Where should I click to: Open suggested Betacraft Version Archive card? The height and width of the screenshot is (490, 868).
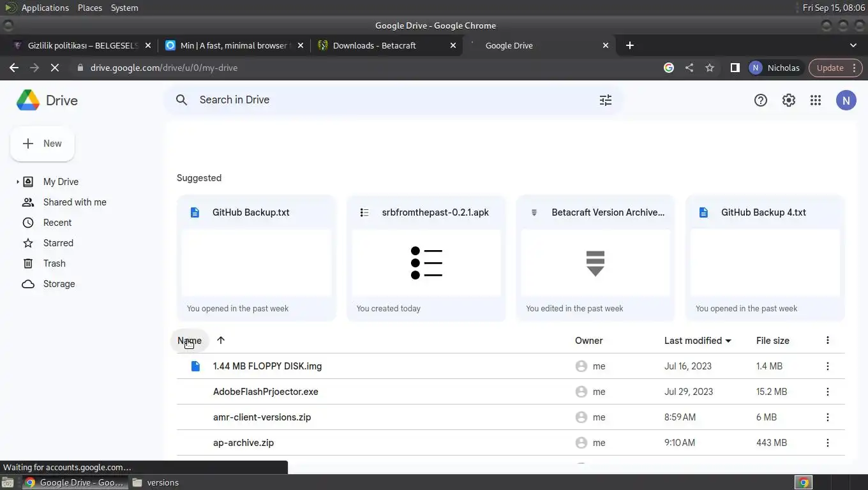pos(595,258)
